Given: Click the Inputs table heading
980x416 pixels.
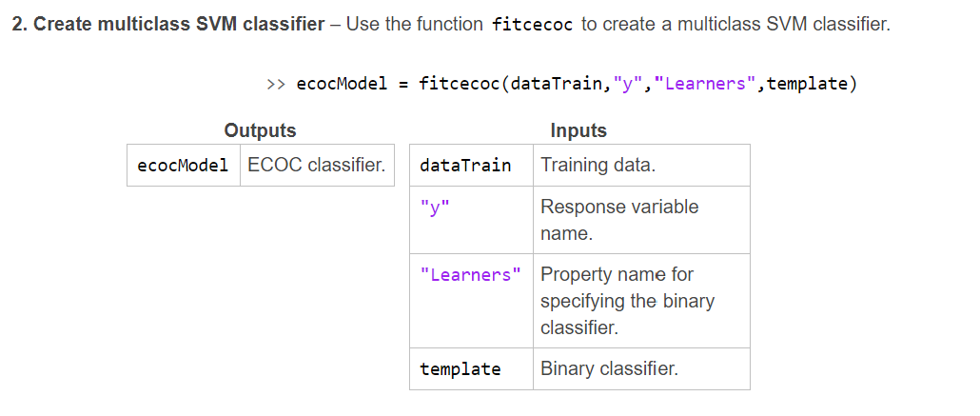Looking at the screenshot, I should [x=578, y=130].
